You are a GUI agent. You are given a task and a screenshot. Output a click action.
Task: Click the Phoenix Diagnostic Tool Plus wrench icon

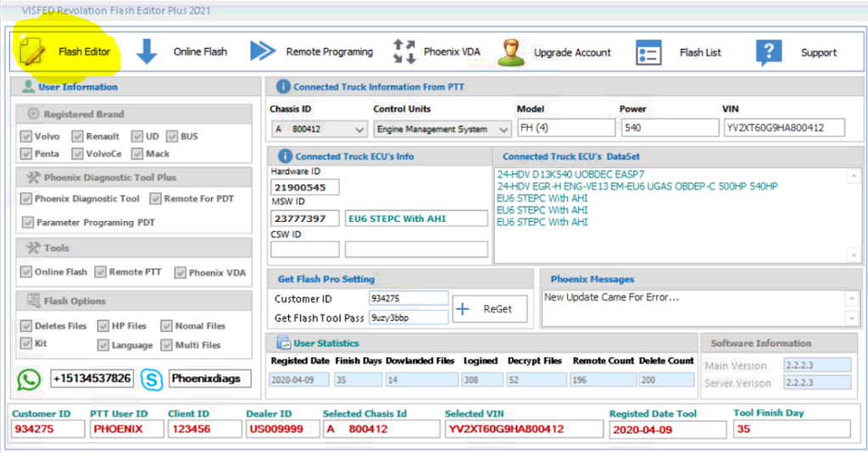[x=33, y=177]
